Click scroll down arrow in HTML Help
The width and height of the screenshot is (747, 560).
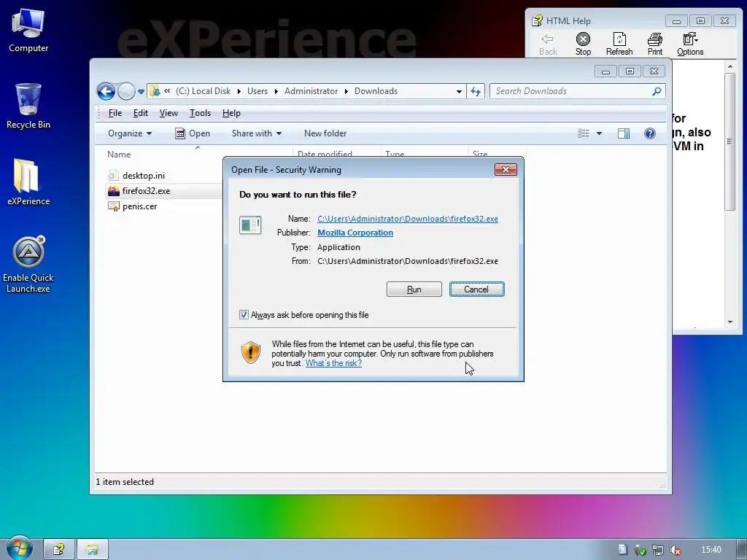coord(729,322)
